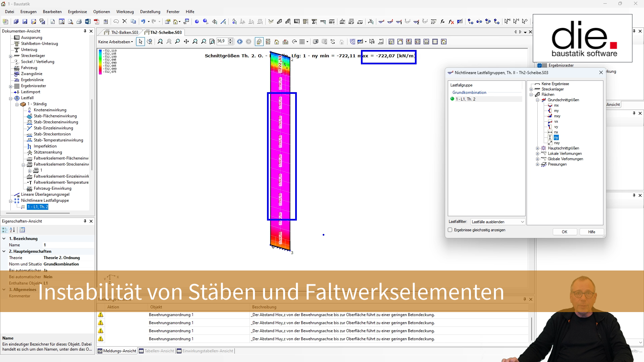
Task: Show categorized properties icon
Action: 5,230
